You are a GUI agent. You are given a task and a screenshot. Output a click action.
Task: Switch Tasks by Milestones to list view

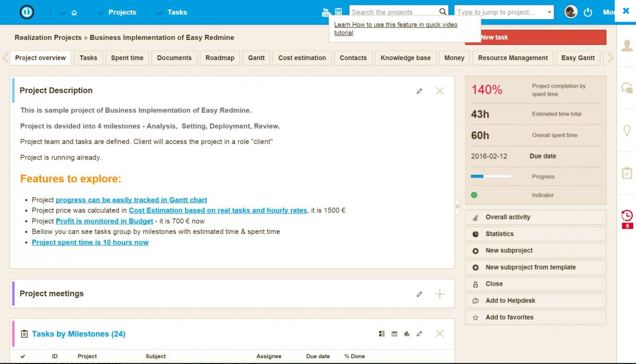pos(381,334)
